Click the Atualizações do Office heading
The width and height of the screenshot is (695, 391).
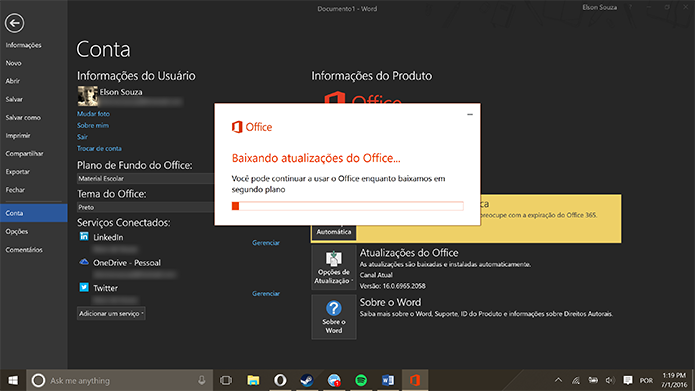coord(409,253)
